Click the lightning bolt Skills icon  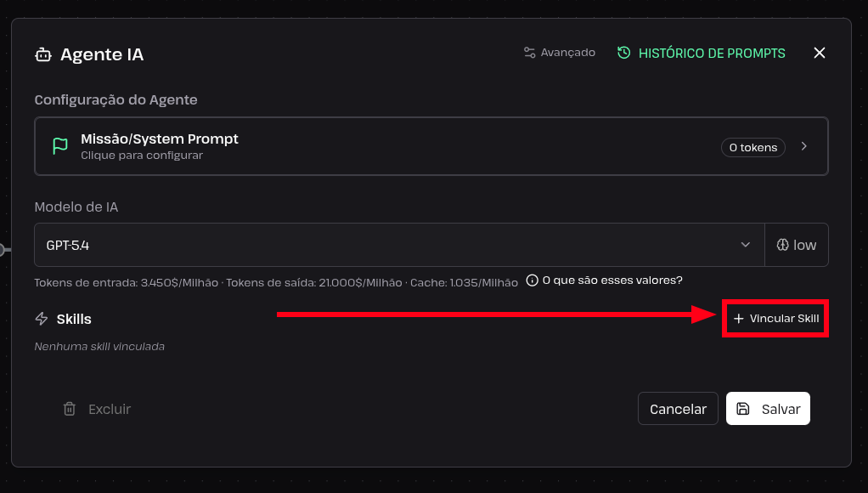coord(42,319)
